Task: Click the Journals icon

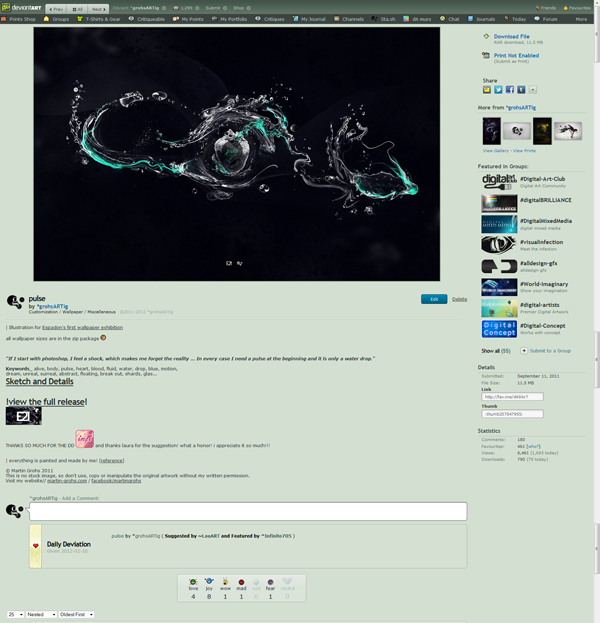Action: 470,19
